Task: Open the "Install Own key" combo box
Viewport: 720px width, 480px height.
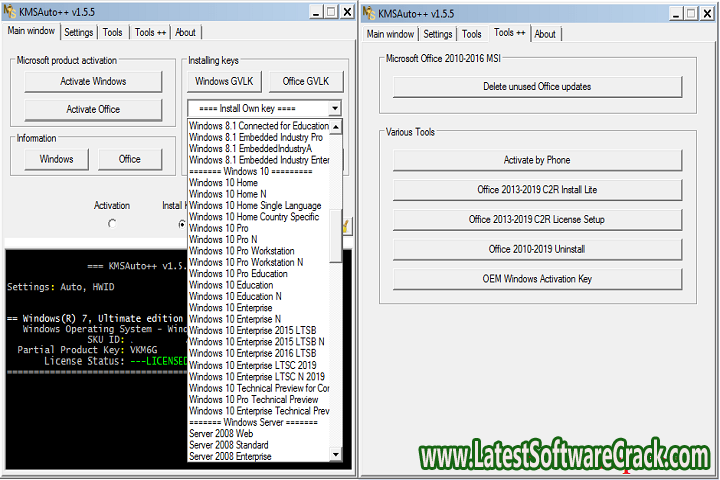Action: click(x=264, y=108)
